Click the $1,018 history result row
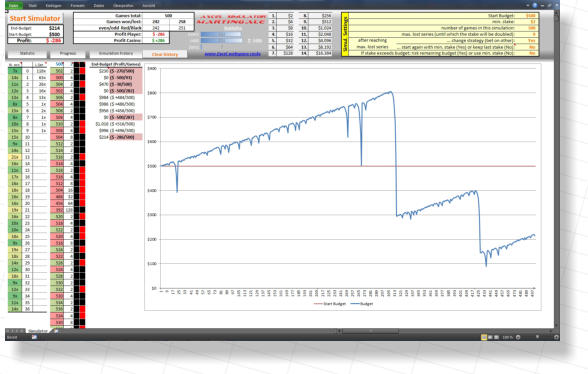588x374 pixels. coord(115,124)
